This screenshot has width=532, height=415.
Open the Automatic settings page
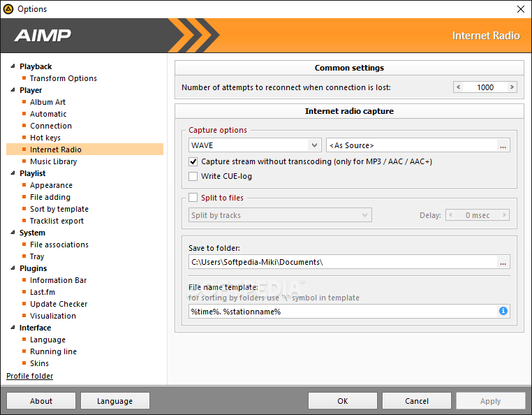coord(48,114)
